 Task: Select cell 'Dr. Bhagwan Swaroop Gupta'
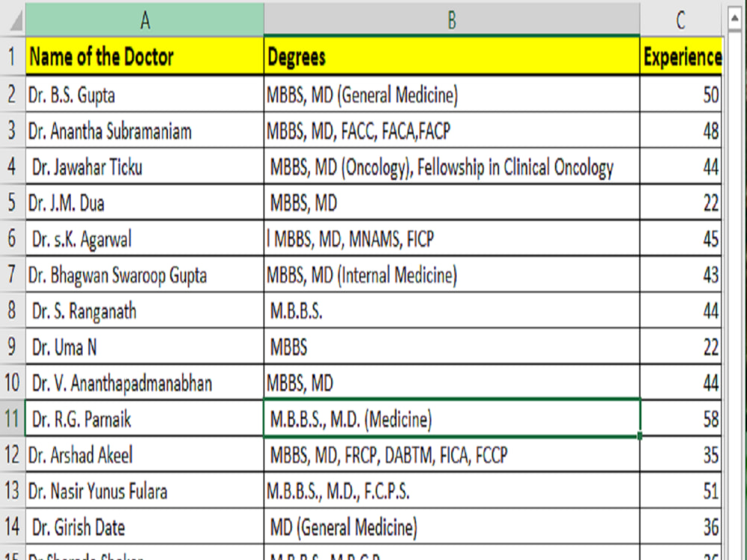click(145, 274)
